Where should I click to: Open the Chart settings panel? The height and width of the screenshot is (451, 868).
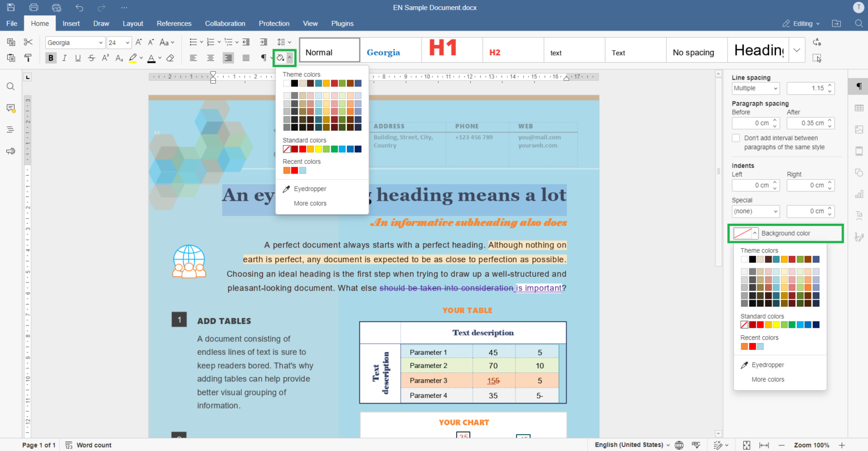click(x=859, y=194)
